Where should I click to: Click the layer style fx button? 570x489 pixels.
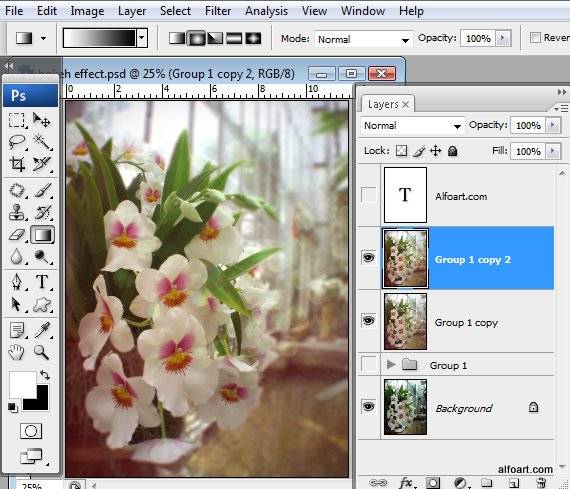click(x=406, y=483)
